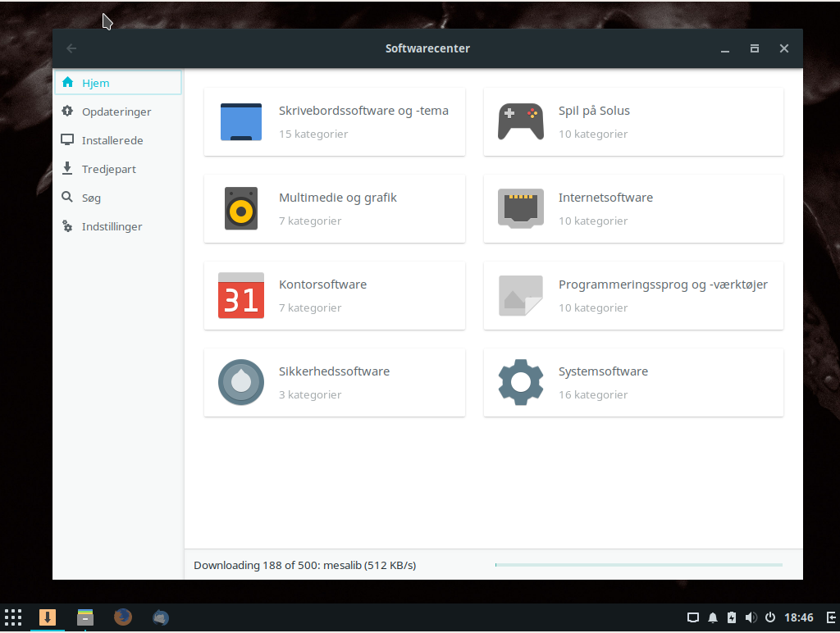
Task: Open the Indstillinger settings page
Action: [x=118, y=226]
